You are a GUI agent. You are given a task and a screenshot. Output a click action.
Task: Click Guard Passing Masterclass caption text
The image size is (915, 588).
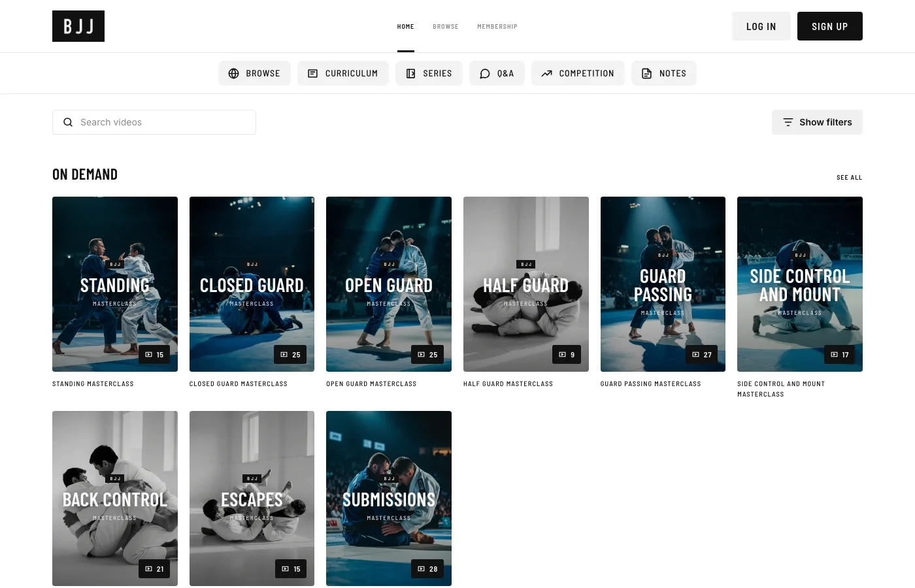[x=650, y=384]
